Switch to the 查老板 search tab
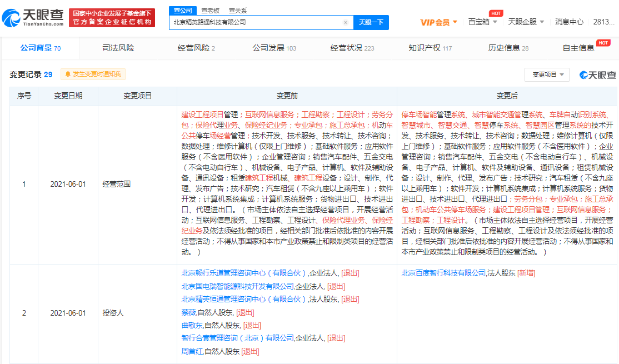619x364 pixels. (210, 11)
